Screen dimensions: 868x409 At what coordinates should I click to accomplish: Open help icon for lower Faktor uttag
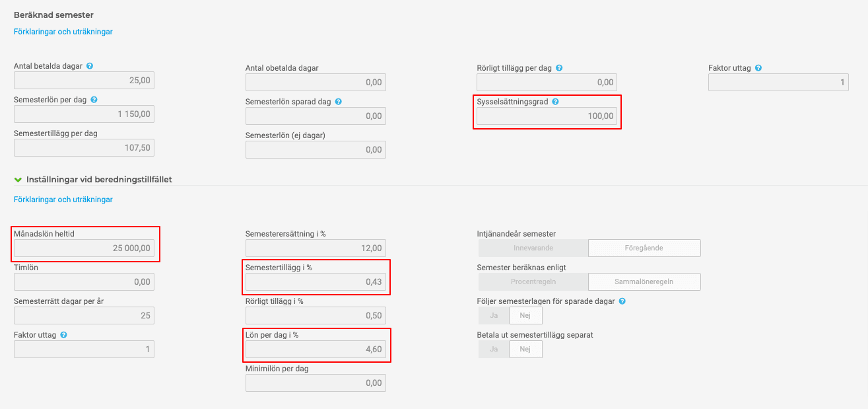tap(64, 335)
